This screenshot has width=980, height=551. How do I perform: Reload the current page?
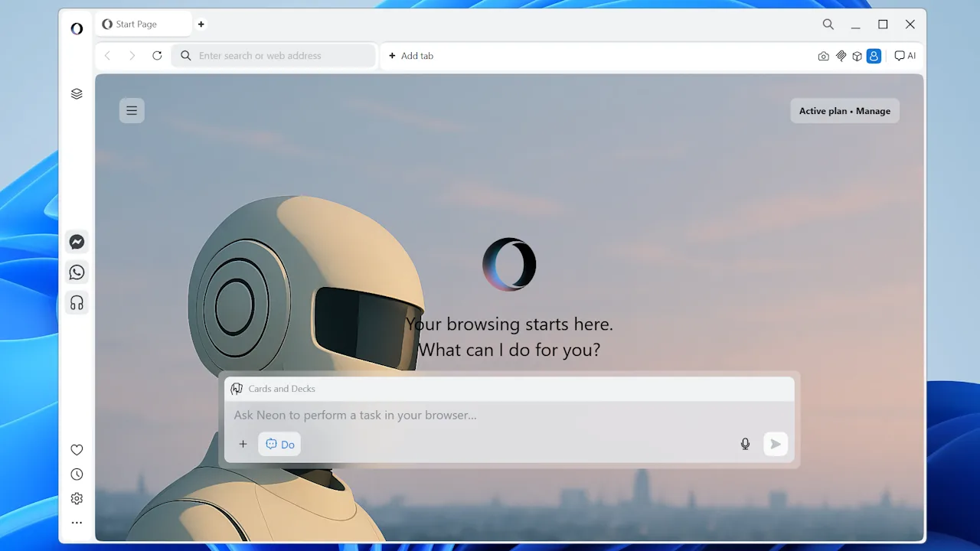[157, 56]
